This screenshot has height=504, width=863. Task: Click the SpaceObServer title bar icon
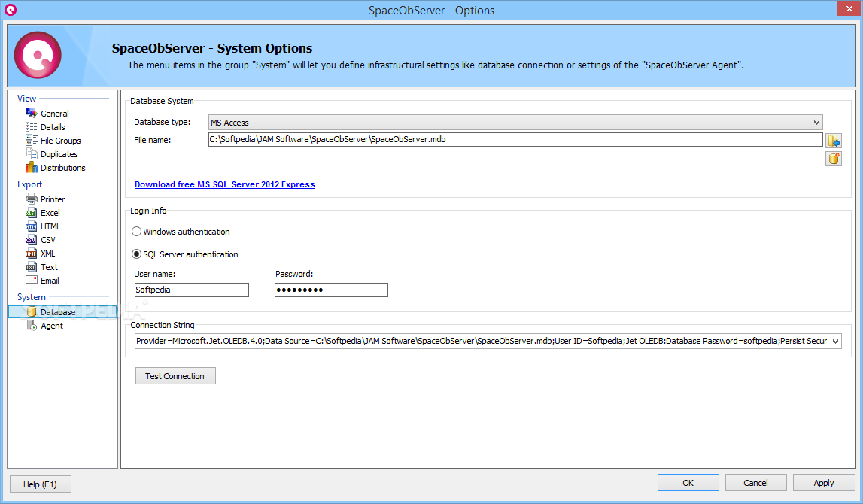pos(10,9)
